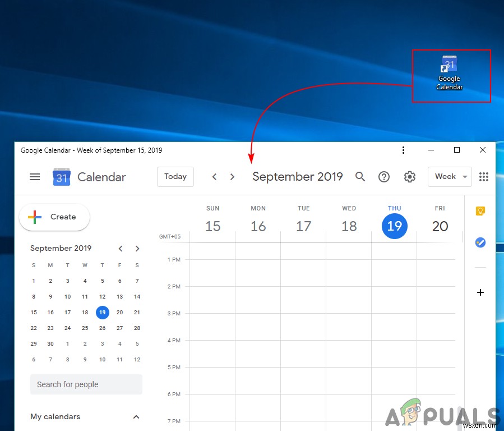
Task: Click the Get add-ons plus icon
Action: click(x=480, y=292)
